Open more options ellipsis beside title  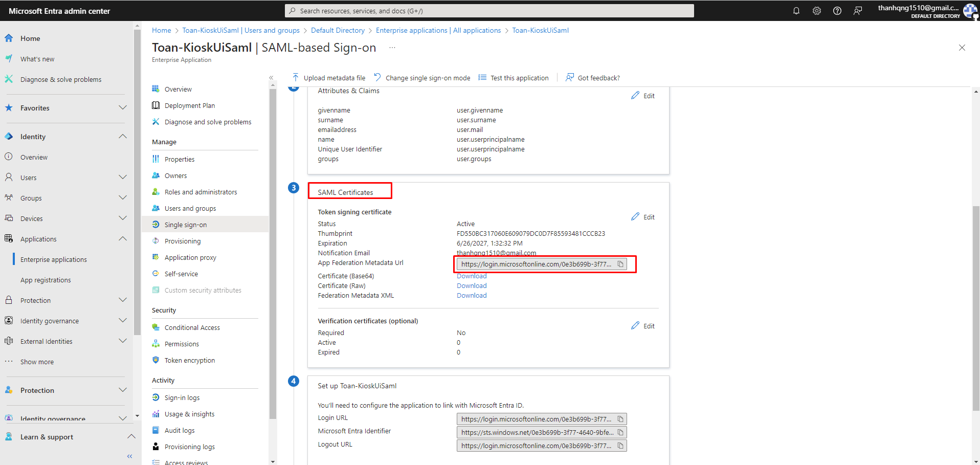pyautogui.click(x=392, y=48)
